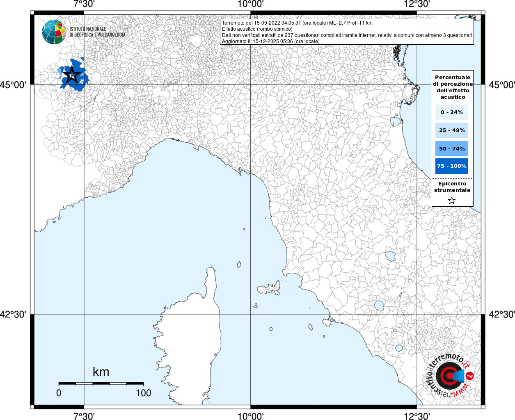Screen dimensions: 515x420
Task: Select the 0 - 24% legend swatch
Action: tap(452, 112)
